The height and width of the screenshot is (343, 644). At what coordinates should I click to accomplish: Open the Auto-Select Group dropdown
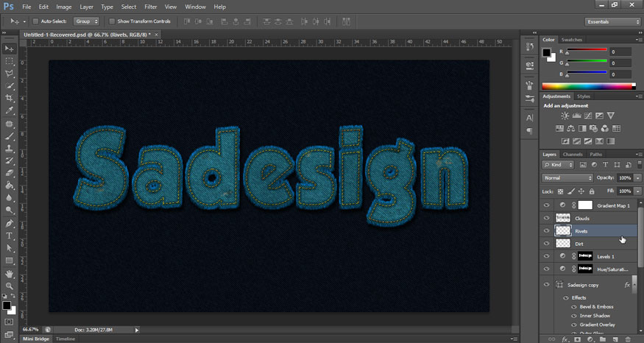(86, 21)
